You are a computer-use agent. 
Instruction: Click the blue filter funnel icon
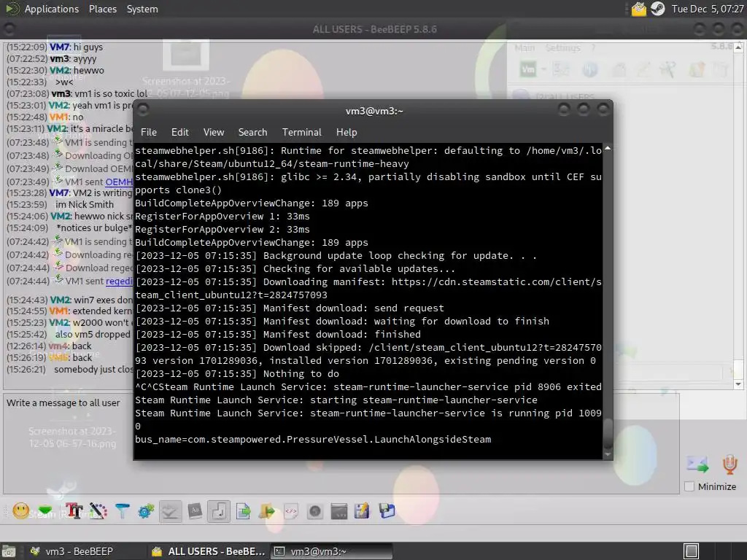pyautogui.click(x=123, y=511)
